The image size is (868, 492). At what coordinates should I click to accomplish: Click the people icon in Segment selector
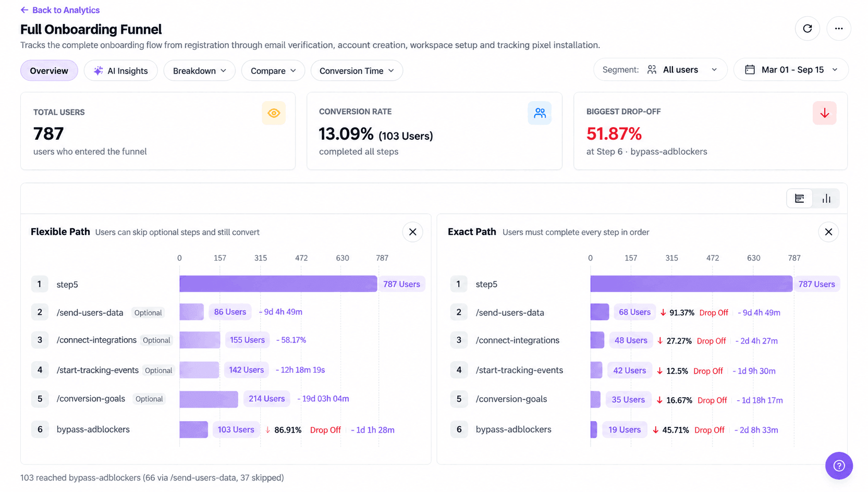tap(652, 70)
